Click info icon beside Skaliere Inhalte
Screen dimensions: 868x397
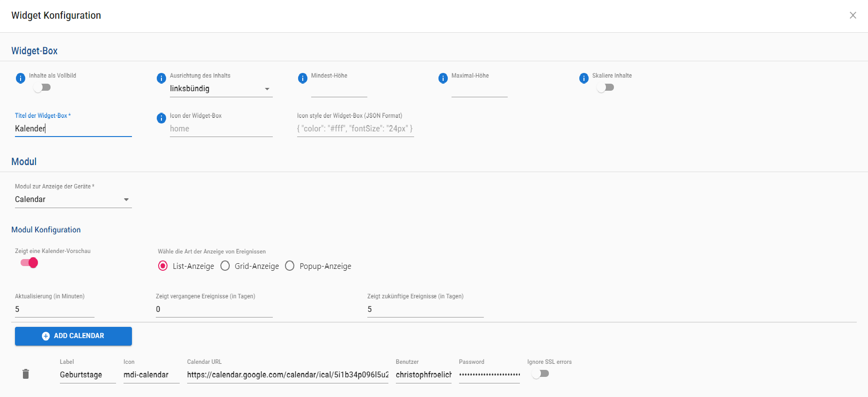pos(584,78)
